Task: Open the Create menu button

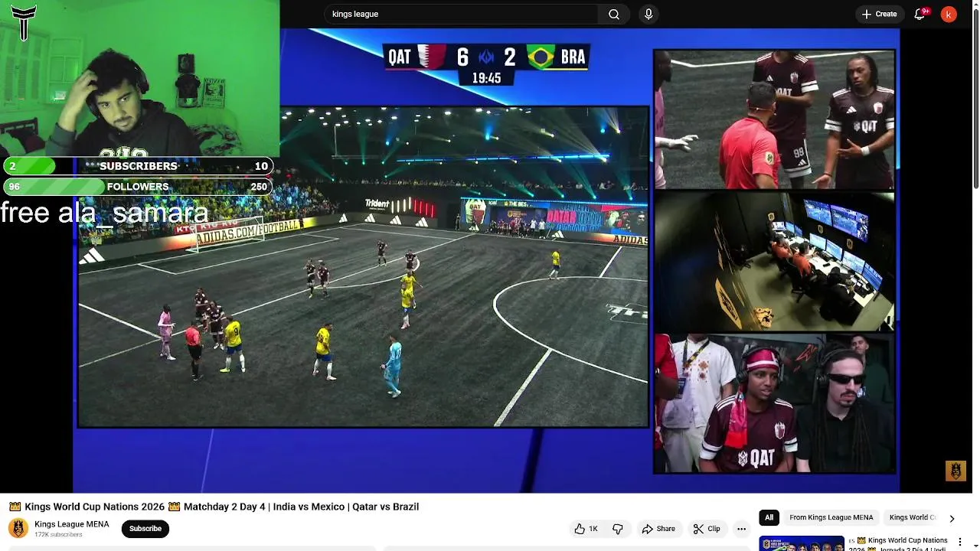Action: click(x=879, y=14)
